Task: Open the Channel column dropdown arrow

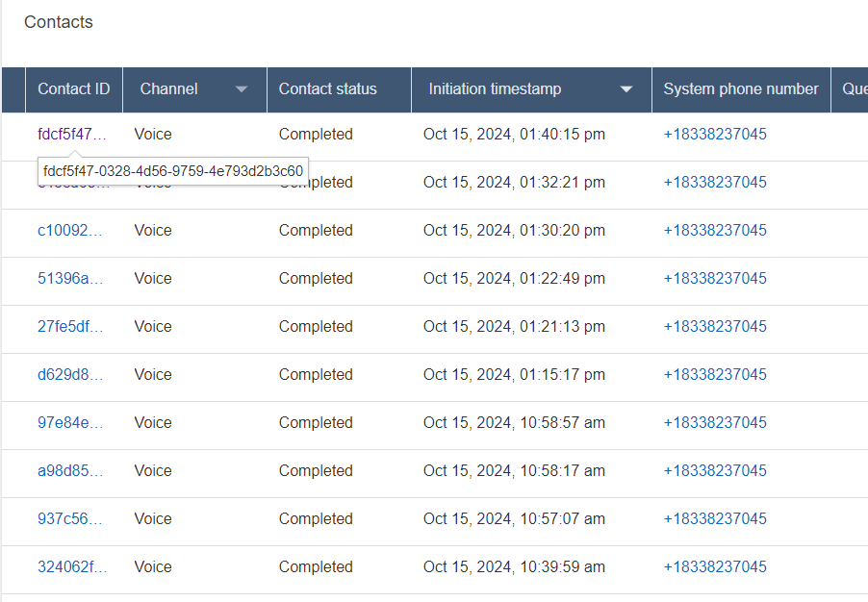Action: [x=242, y=89]
